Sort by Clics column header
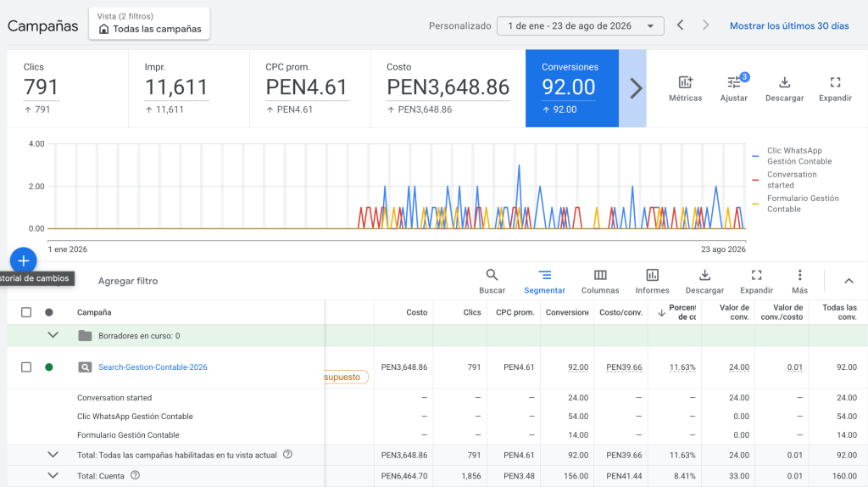The image size is (868, 487). [471, 312]
